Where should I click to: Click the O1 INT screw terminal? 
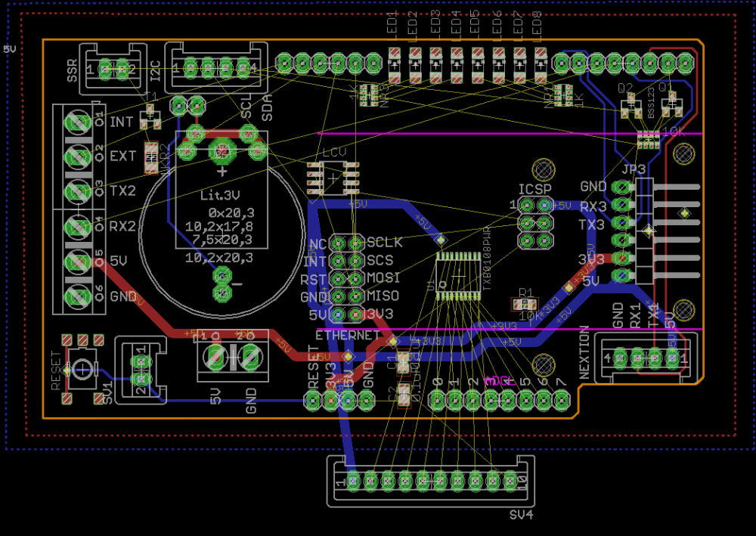[78, 122]
